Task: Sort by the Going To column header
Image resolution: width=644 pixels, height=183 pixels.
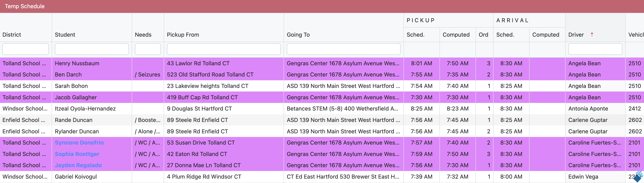Action: coord(298,35)
